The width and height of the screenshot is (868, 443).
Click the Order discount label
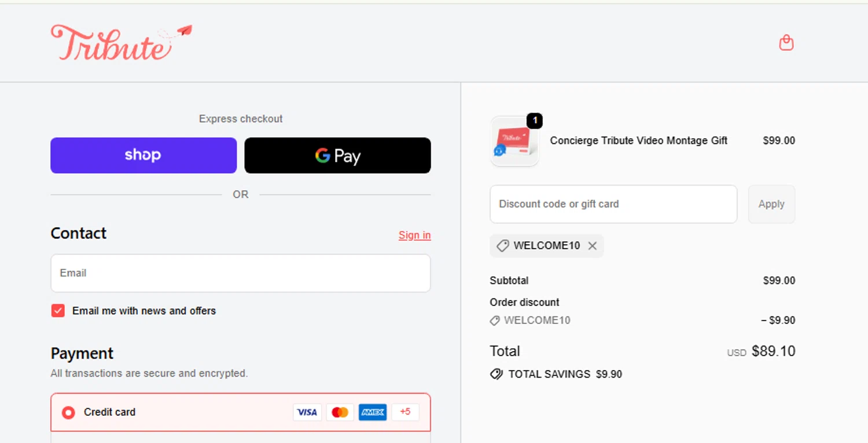click(x=524, y=302)
